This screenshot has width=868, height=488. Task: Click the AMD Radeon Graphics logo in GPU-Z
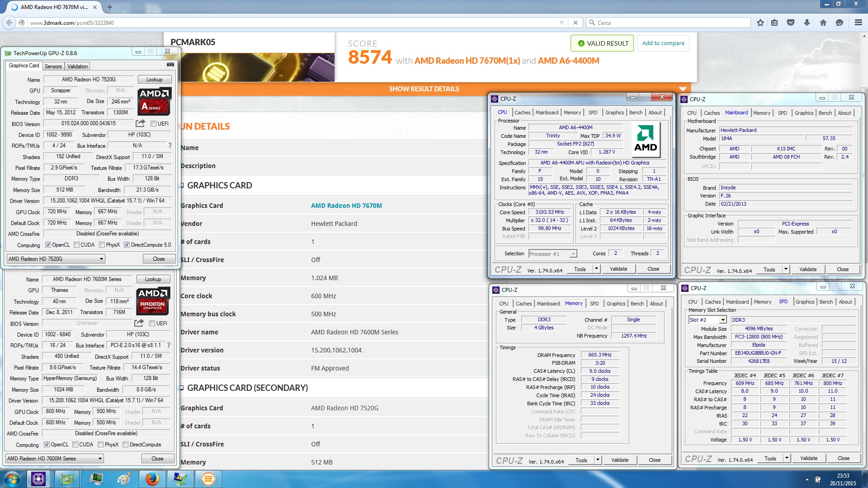tap(153, 301)
